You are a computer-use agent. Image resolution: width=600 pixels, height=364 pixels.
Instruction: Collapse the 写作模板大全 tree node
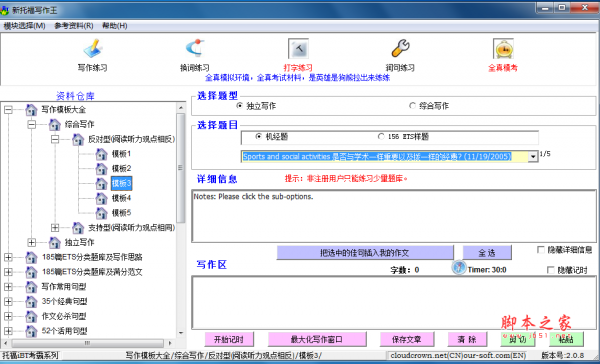[8, 110]
